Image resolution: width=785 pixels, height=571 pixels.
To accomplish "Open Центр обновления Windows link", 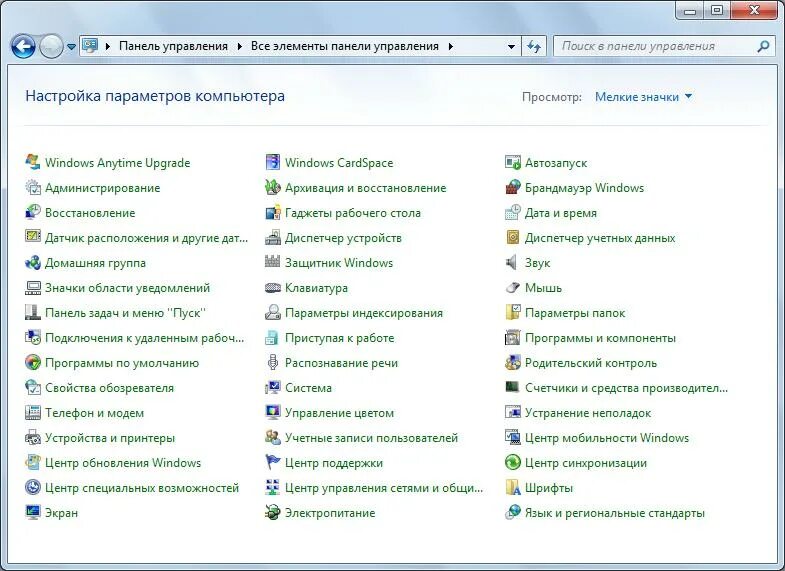I will (123, 463).
